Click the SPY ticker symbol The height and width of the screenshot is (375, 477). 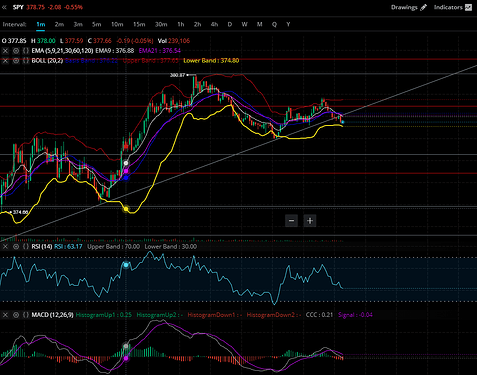pyautogui.click(x=18, y=7)
